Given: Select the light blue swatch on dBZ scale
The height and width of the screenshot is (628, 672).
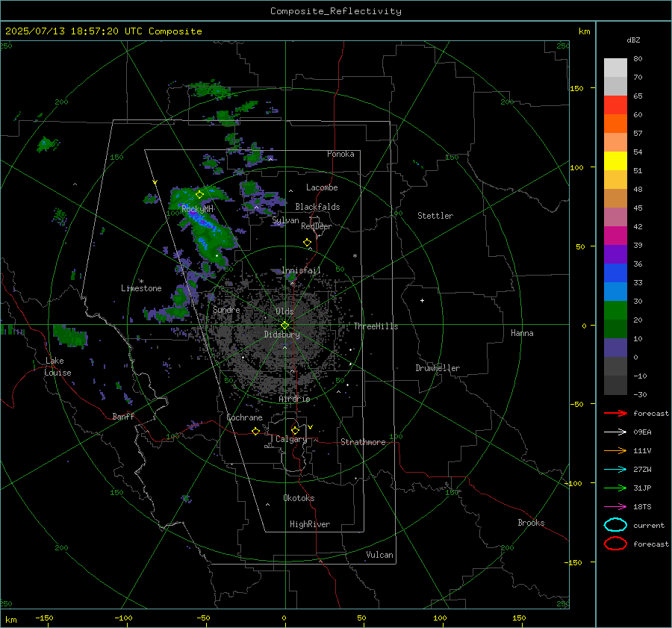Looking at the screenshot, I should (615, 292).
